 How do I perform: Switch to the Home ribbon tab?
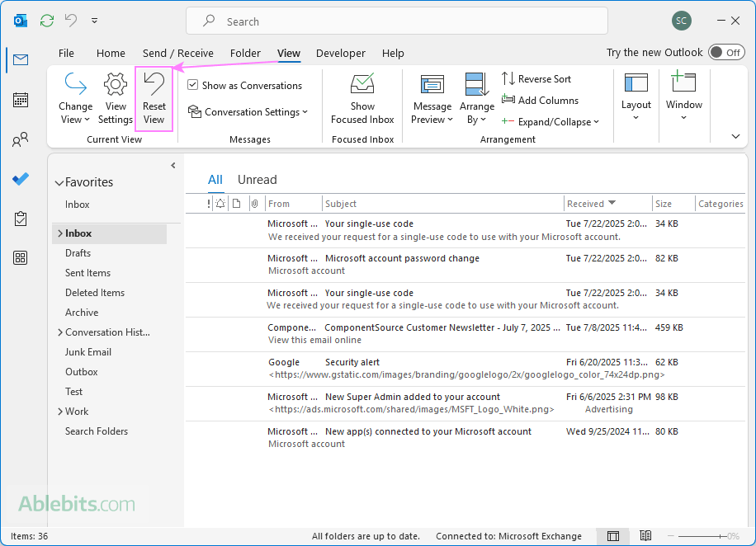point(111,53)
